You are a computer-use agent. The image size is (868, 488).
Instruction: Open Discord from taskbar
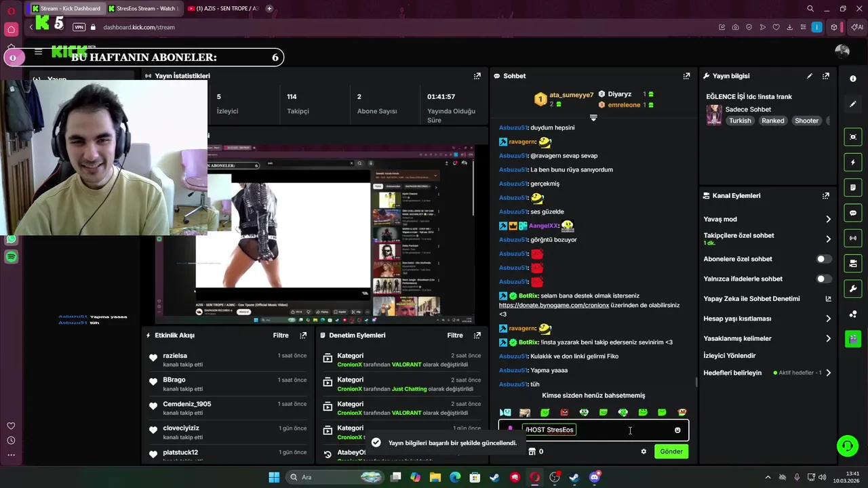pyautogui.click(x=595, y=477)
